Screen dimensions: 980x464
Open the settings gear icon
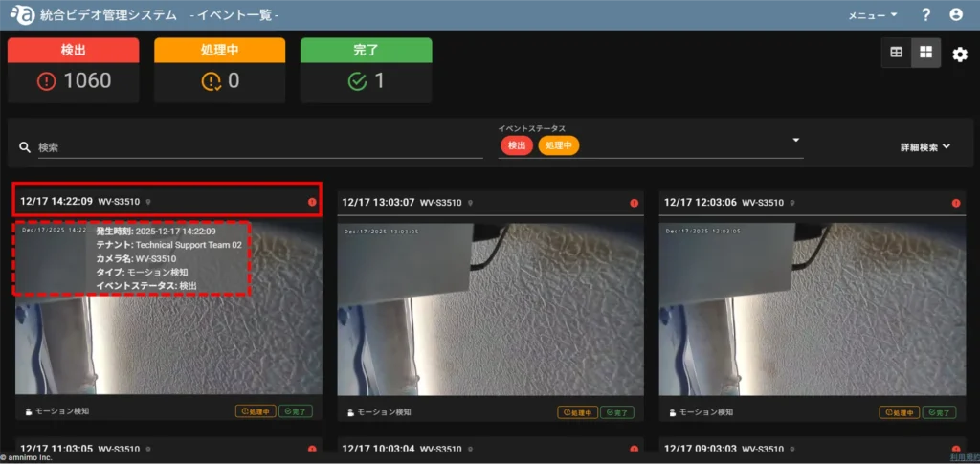tap(960, 55)
